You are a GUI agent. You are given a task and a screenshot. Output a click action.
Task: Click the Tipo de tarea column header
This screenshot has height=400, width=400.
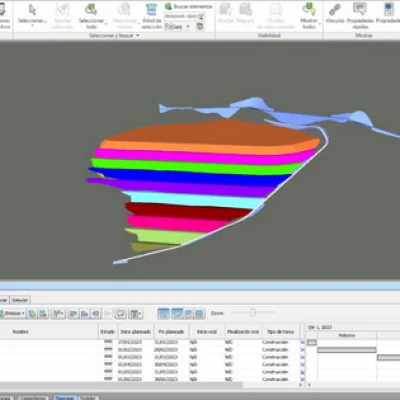[x=280, y=332]
